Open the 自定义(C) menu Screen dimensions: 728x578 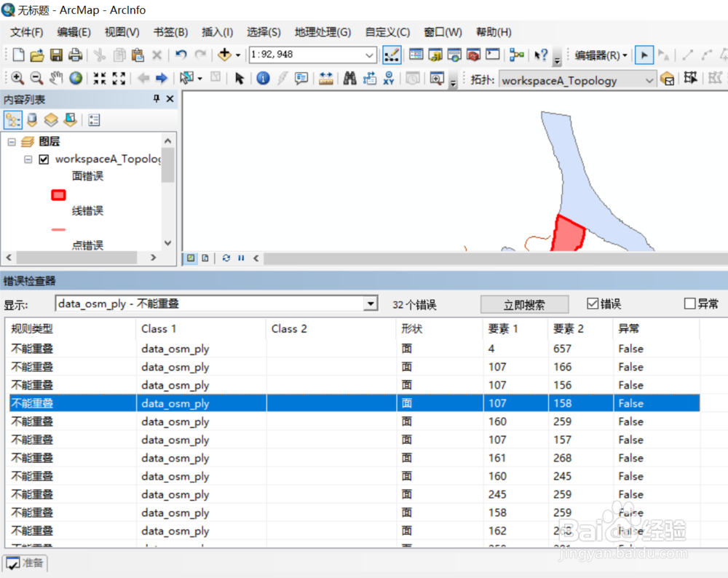click(x=387, y=32)
